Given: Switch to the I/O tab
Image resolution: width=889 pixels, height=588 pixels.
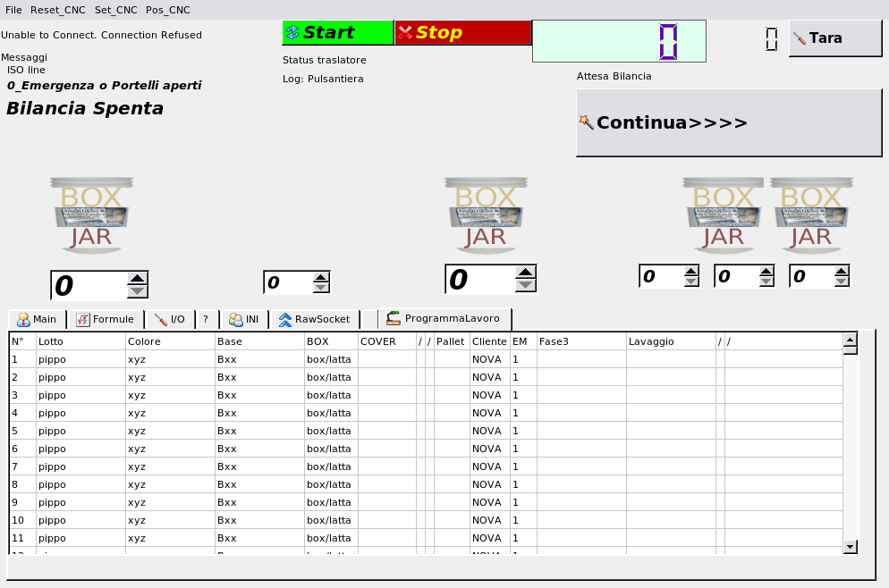Looking at the screenshot, I should pyautogui.click(x=170, y=319).
